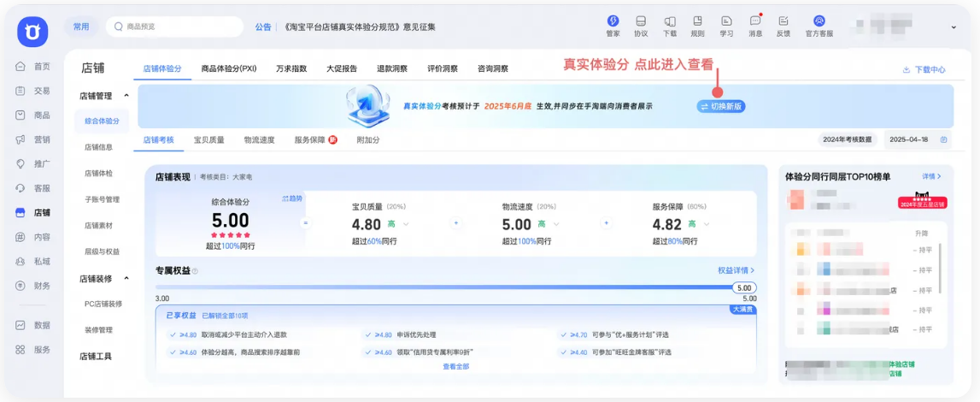Click 2024年考核数据 button

click(x=848, y=140)
